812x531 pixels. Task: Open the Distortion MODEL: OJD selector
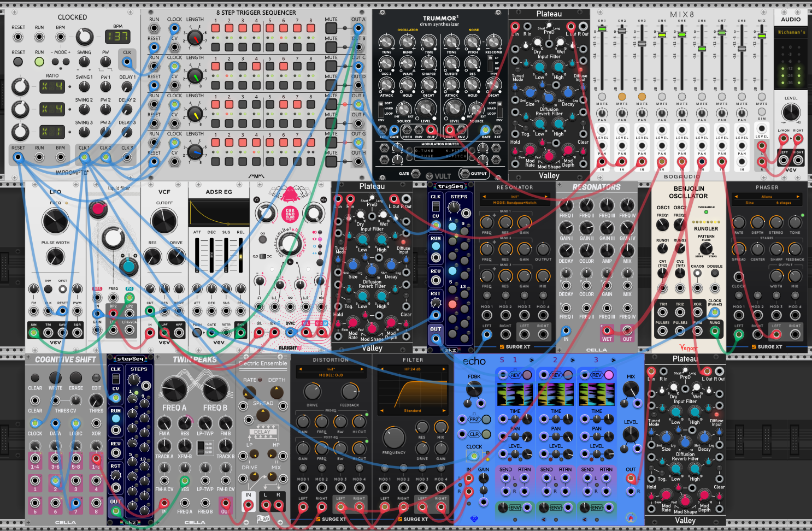pyautogui.click(x=331, y=375)
